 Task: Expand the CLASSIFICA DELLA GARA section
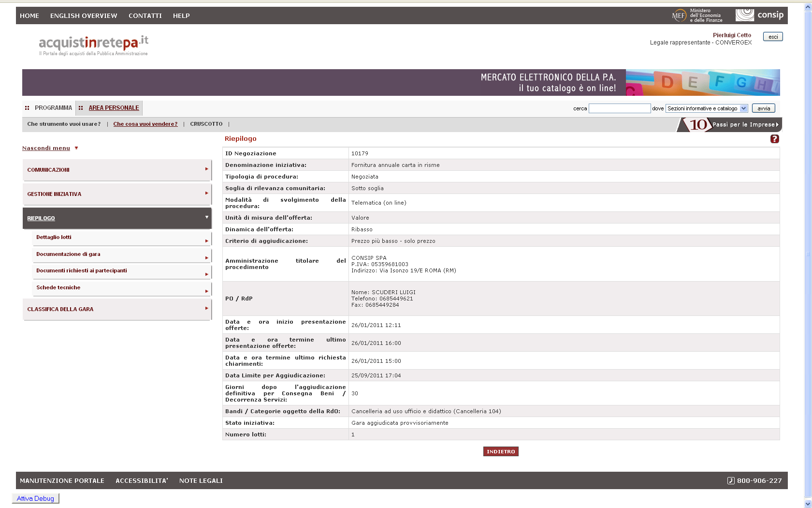117,309
